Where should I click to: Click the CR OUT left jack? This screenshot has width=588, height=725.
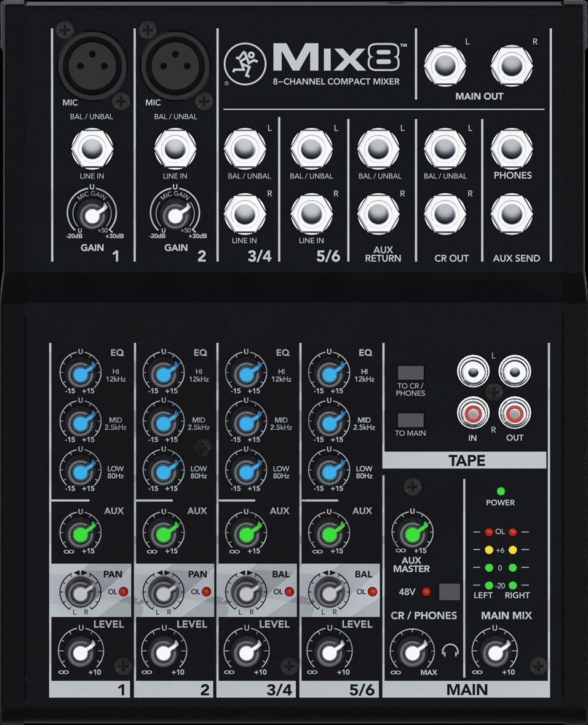coord(445,148)
